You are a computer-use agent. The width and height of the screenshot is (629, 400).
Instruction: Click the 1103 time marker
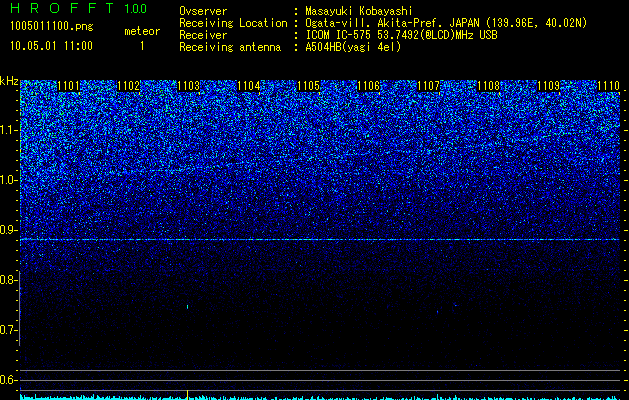189,86
